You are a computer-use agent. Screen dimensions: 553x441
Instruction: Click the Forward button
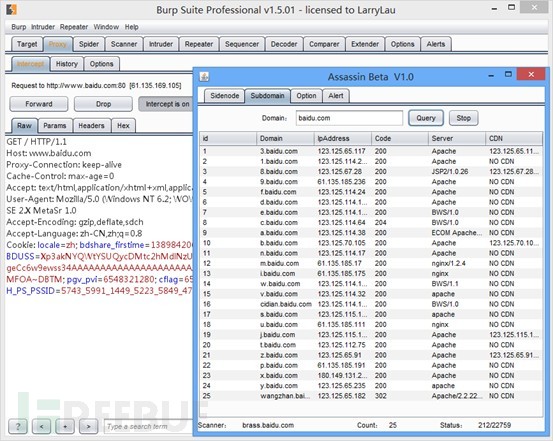pyautogui.click(x=39, y=104)
